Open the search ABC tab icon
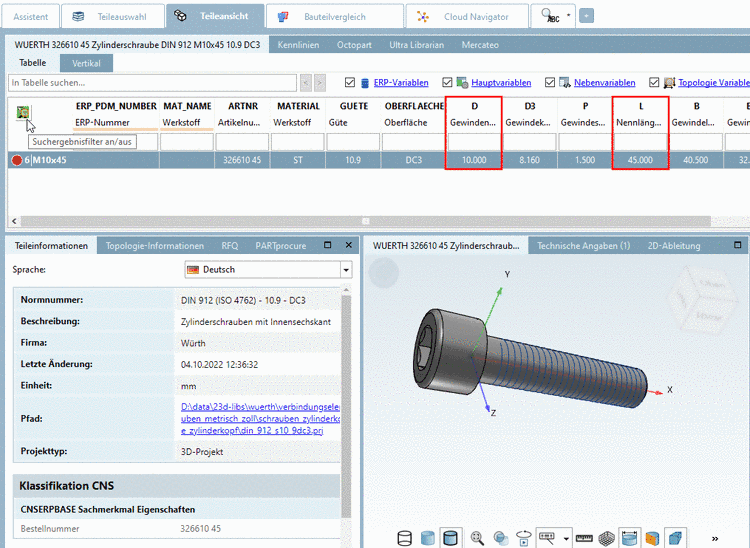The image size is (750, 548). point(550,16)
